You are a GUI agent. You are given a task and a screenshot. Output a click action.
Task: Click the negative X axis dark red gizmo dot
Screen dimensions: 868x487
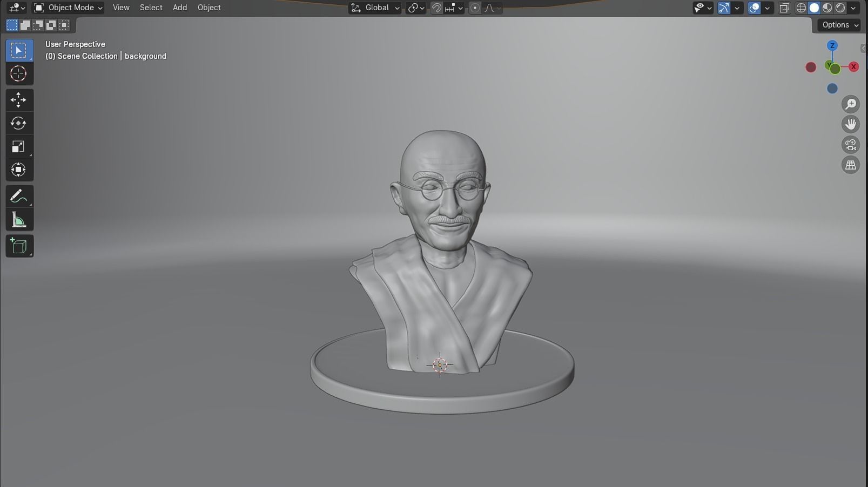coord(811,67)
